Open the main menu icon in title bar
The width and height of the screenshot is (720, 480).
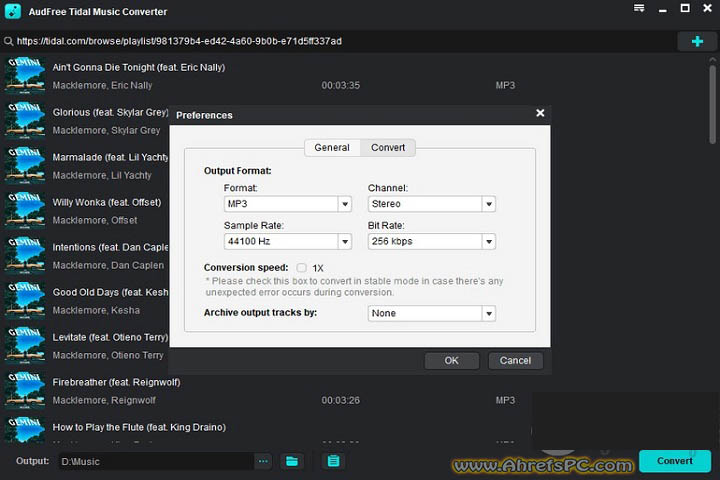tap(639, 8)
